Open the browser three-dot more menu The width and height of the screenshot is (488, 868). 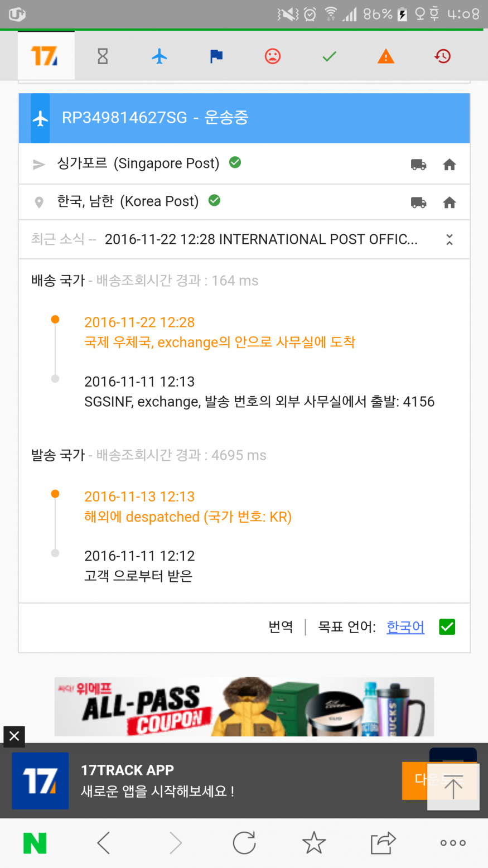(453, 843)
